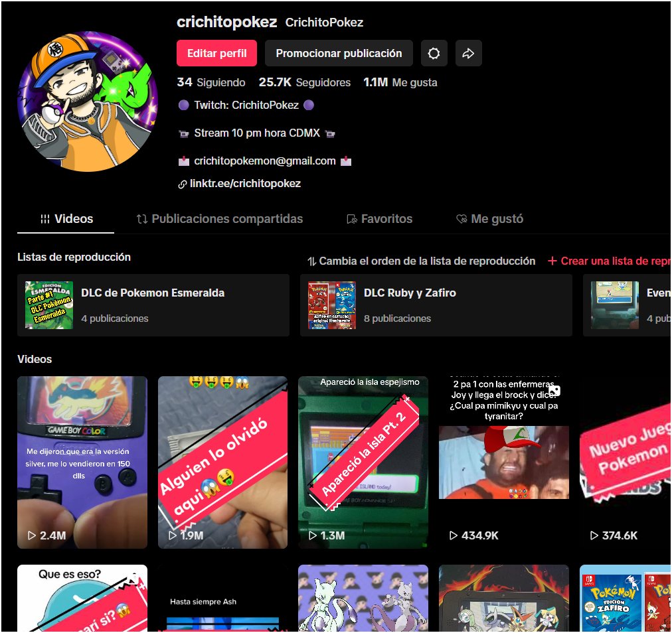Open the Nuevo Juego Pokemon video
The width and height of the screenshot is (672, 633).
(x=626, y=462)
